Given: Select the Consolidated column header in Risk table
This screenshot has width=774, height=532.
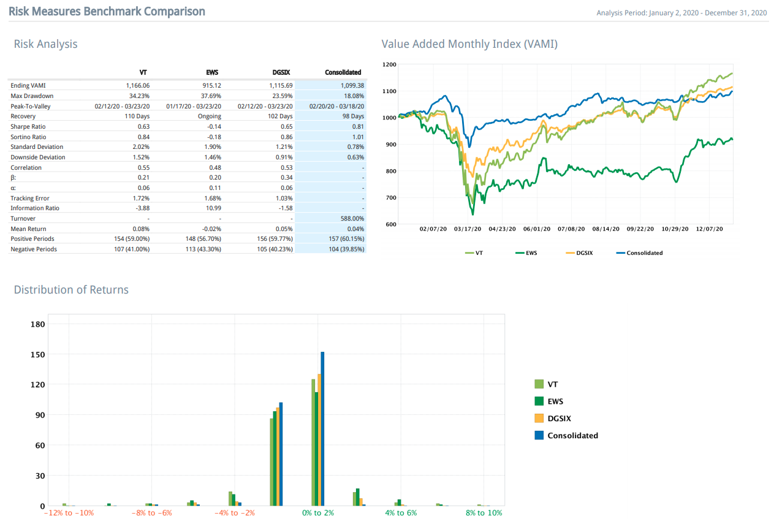Looking at the screenshot, I should (343, 72).
